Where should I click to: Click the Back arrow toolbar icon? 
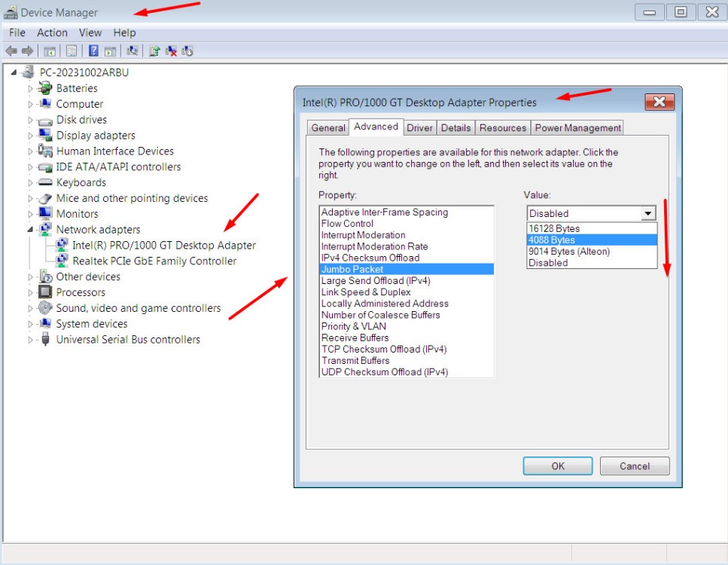point(11,50)
